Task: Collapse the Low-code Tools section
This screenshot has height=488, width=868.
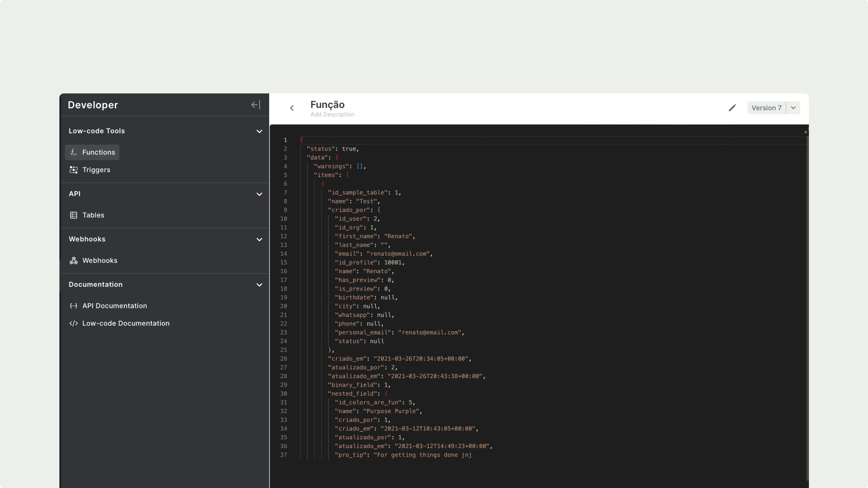Action: click(259, 131)
